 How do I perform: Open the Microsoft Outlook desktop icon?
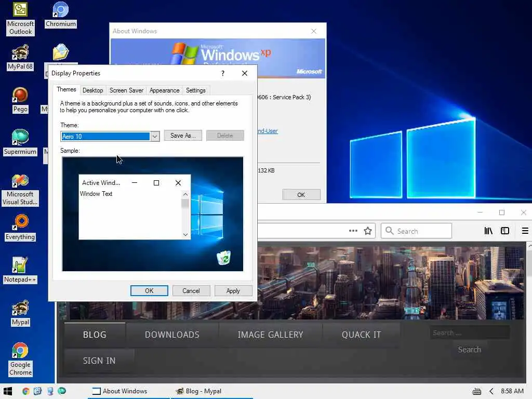pos(20,18)
